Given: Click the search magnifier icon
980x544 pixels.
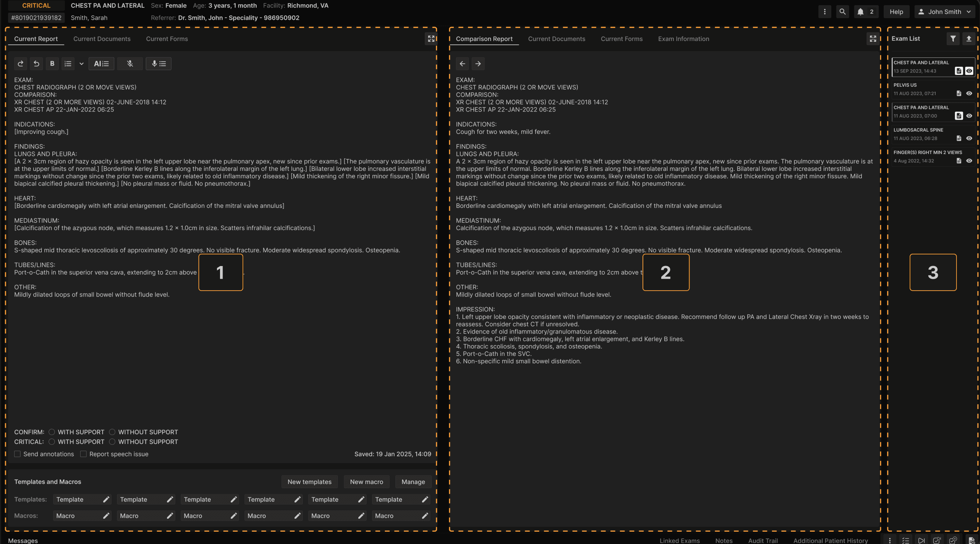Looking at the screenshot, I should (842, 12).
